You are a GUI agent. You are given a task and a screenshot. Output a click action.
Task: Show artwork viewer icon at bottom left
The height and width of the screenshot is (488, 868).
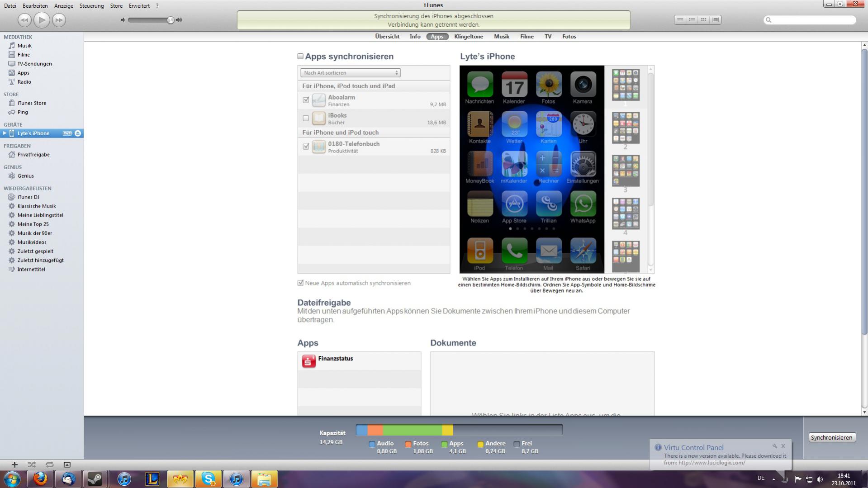[67, 464]
